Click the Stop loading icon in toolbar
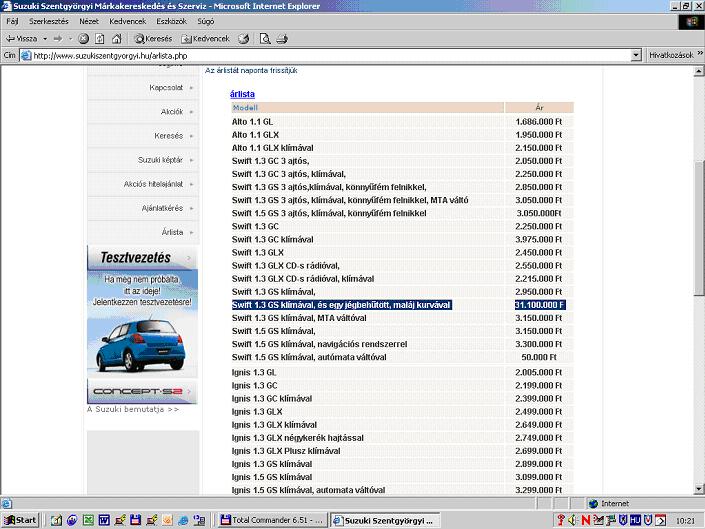 [x=84, y=39]
